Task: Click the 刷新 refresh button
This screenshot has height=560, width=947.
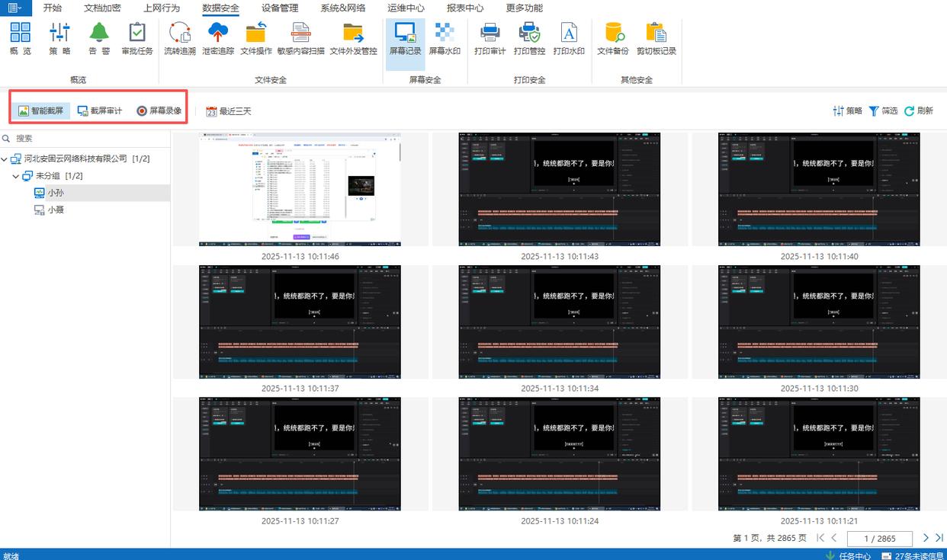Action: pyautogui.click(x=919, y=111)
